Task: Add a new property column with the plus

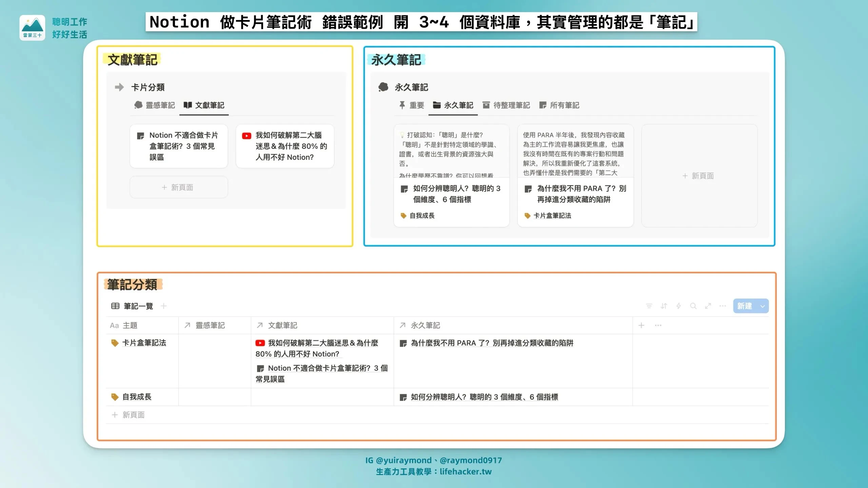Action: 641,325
